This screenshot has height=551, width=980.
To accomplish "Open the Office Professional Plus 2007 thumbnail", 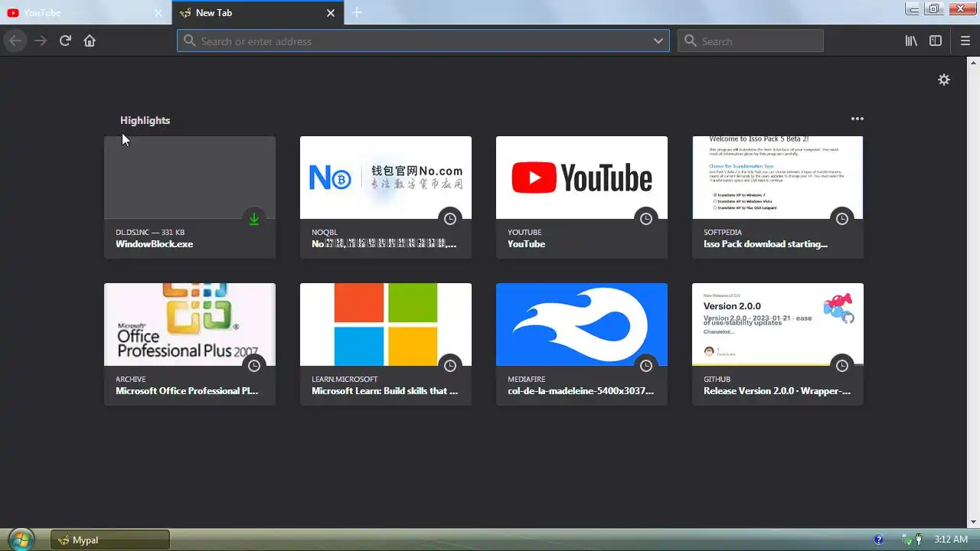I will 190,324.
